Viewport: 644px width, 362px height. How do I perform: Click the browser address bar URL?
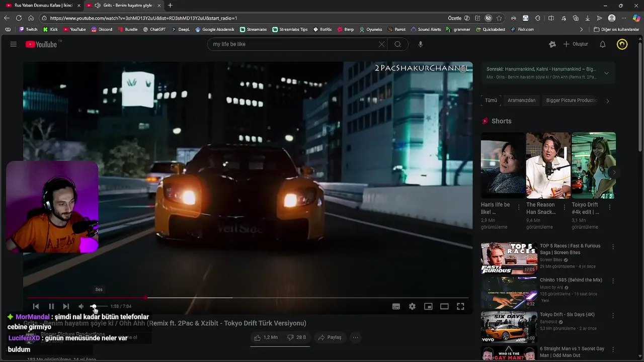pyautogui.click(x=143, y=18)
